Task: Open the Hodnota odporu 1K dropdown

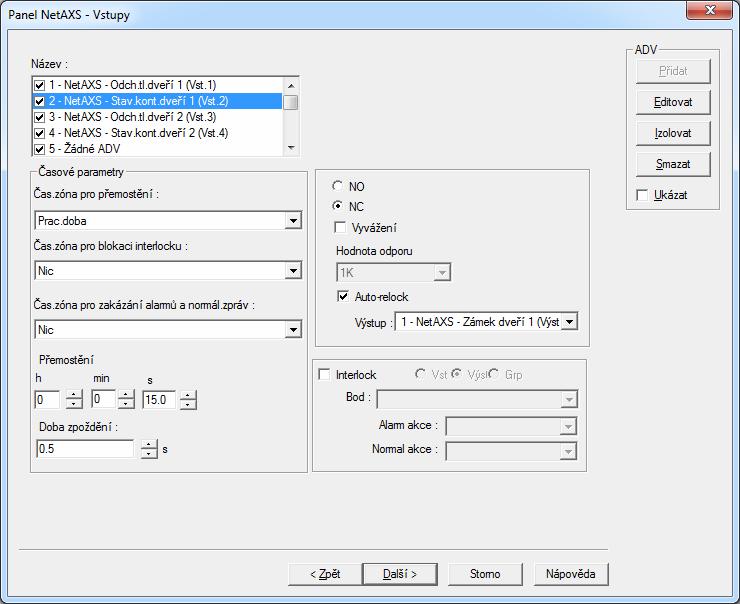Action: point(442,272)
